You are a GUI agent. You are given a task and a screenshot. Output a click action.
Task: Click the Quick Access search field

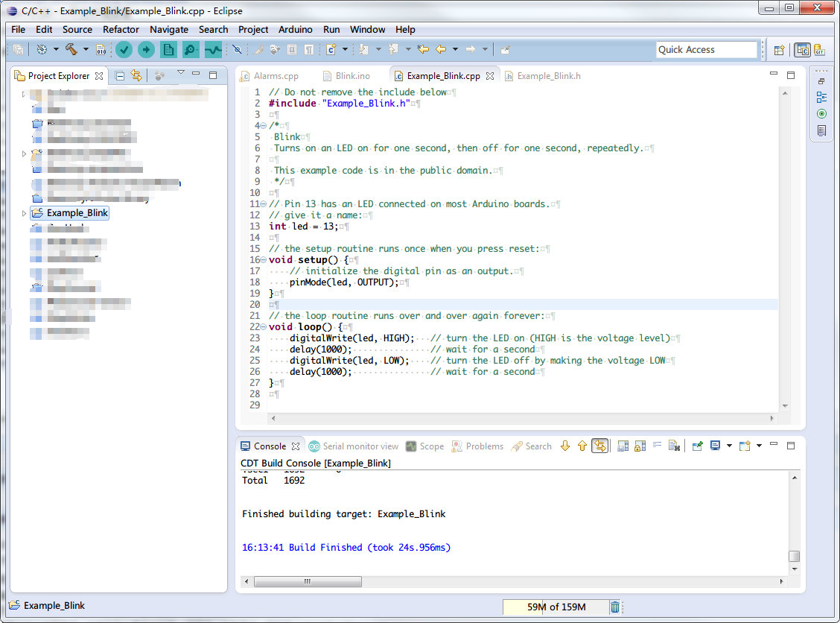707,50
